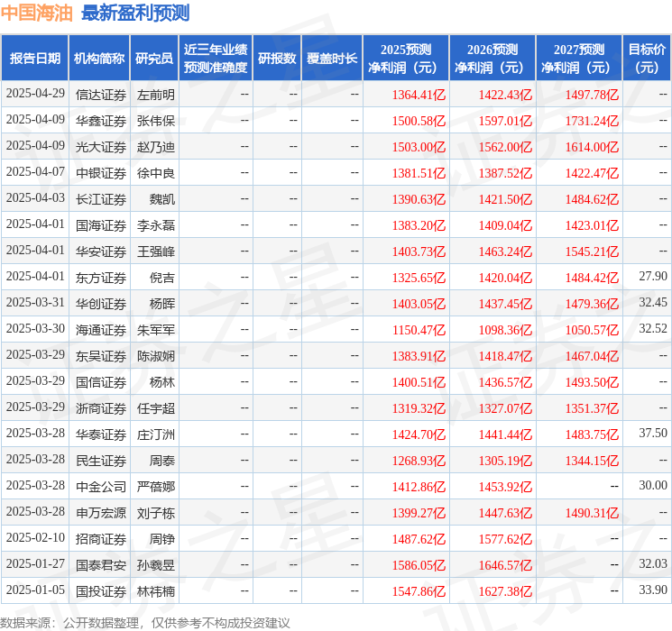This screenshot has height=631, width=672.
Task: Click target price 33.90
Action: (653, 590)
